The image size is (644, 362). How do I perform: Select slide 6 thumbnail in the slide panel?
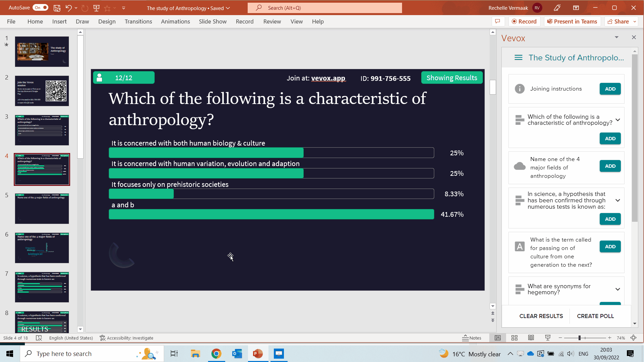coord(42,248)
